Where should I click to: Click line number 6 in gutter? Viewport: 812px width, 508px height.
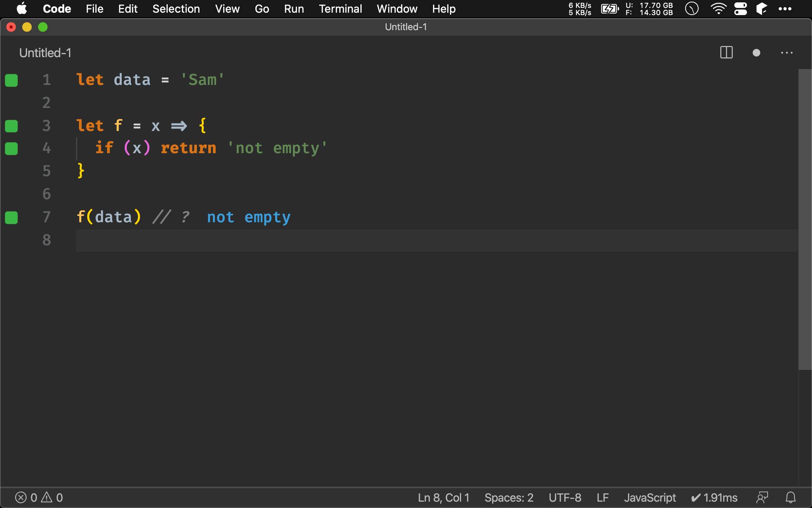pyautogui.click(x=47, y=194)
